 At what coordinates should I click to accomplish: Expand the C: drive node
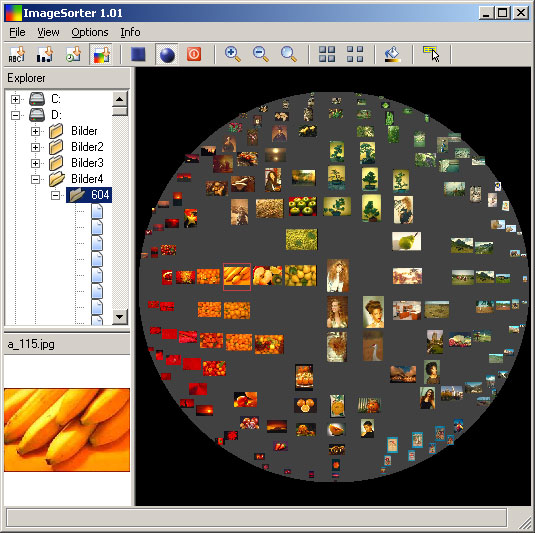click(15, 99)
